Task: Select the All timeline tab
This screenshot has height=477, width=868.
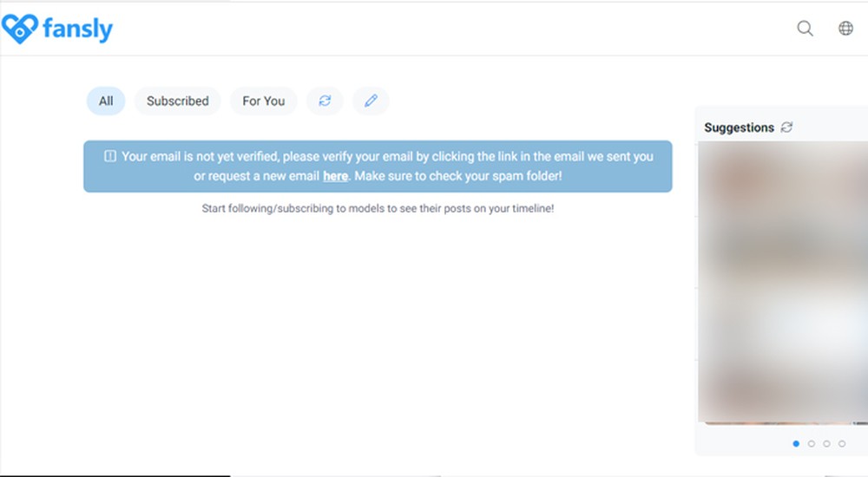Action: [x=106, y=101]
